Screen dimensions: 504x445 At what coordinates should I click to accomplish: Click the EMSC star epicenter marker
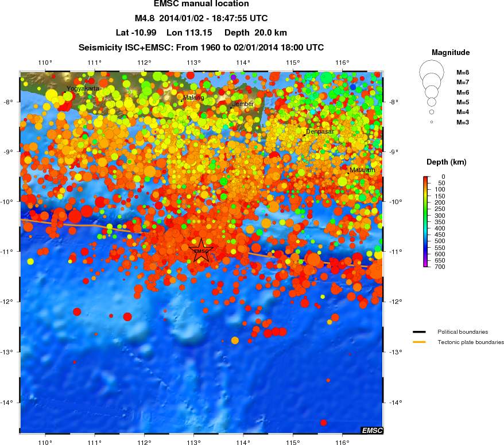pyautogui.click(x=201, y=251)
